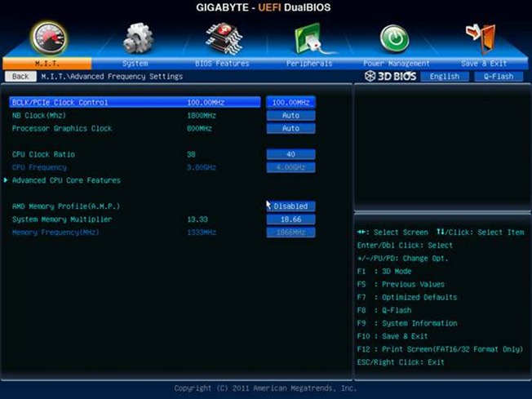Click the CPU Frequency label
Screen dimensions: 532x399
39,167
